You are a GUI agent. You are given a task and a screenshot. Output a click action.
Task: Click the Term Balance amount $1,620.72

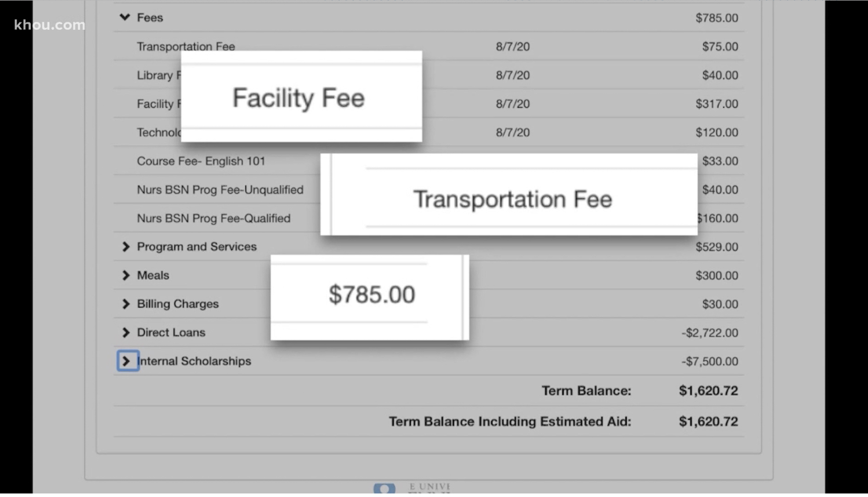[708, 391]
